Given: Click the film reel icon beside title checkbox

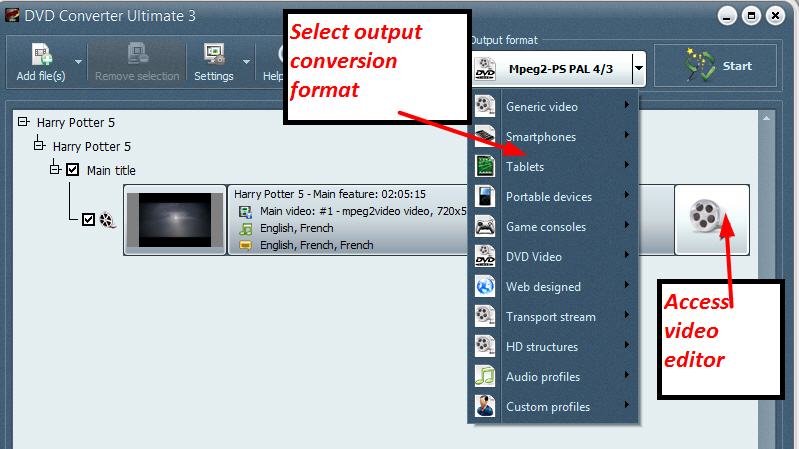Looking at the screenshot, I should click(108, 220).
